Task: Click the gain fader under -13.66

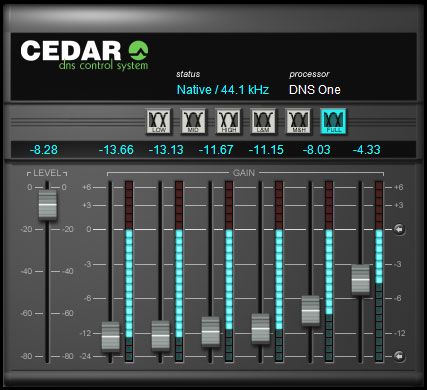Action: coord(110,336)
